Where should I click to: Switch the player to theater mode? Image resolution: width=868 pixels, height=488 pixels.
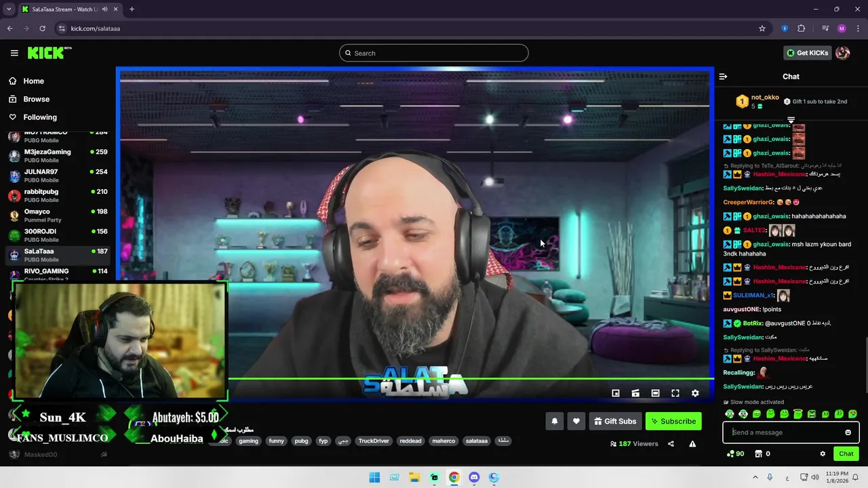[655, 393]
